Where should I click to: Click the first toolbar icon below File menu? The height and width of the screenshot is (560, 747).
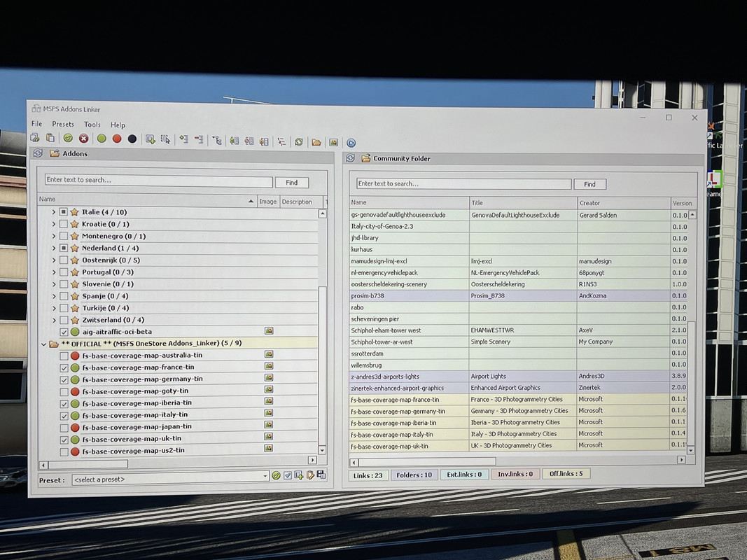[35, 138]
